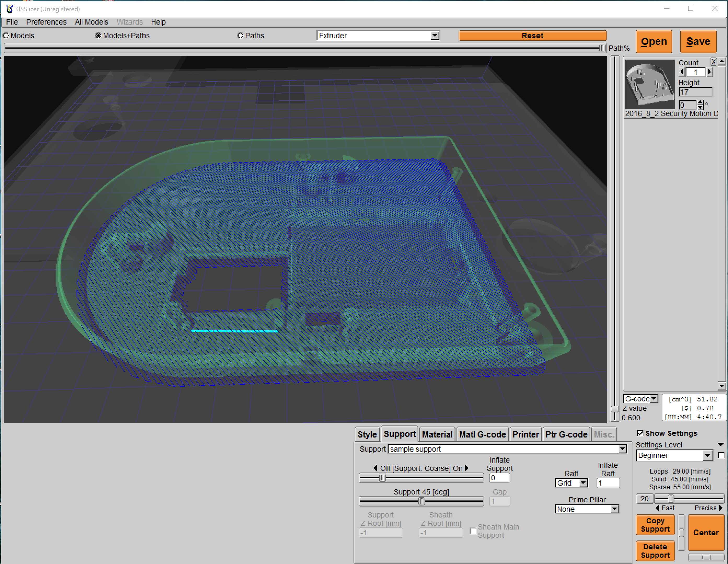The image size is (728, 564).
Task: Switch to the Material tab
Action: pos(437,434)
